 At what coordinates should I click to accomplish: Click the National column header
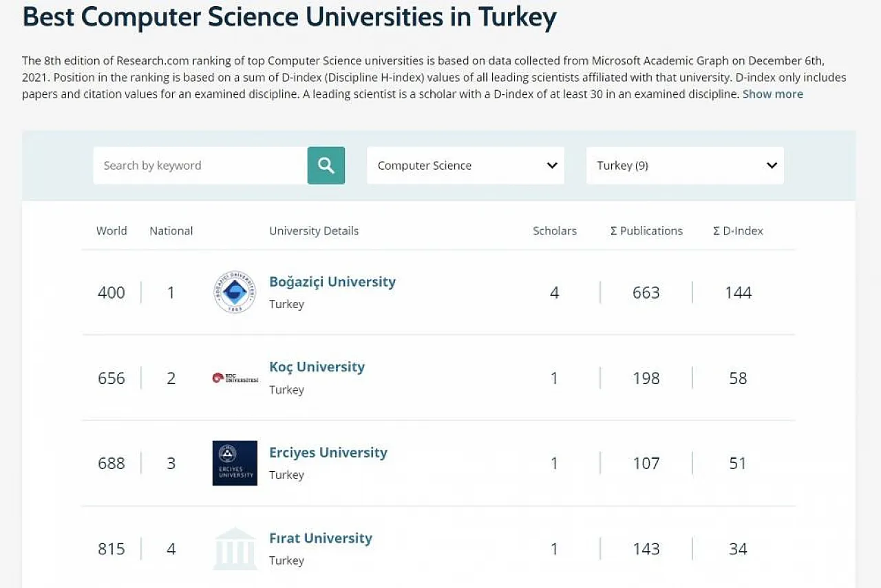(171, 231)
